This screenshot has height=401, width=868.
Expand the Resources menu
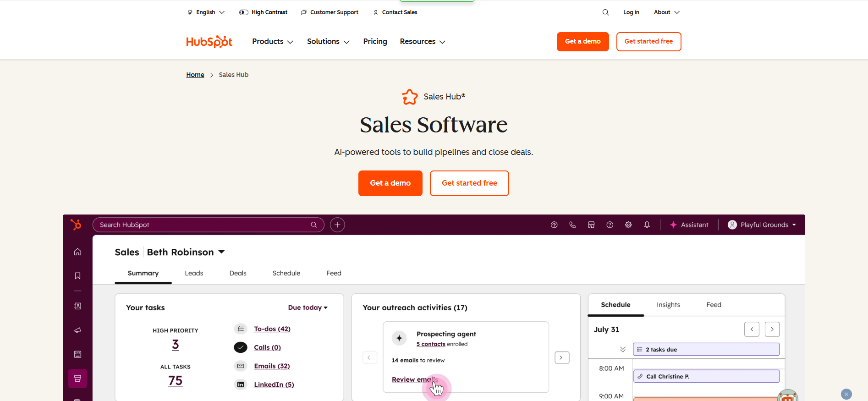tap(423, 42)
